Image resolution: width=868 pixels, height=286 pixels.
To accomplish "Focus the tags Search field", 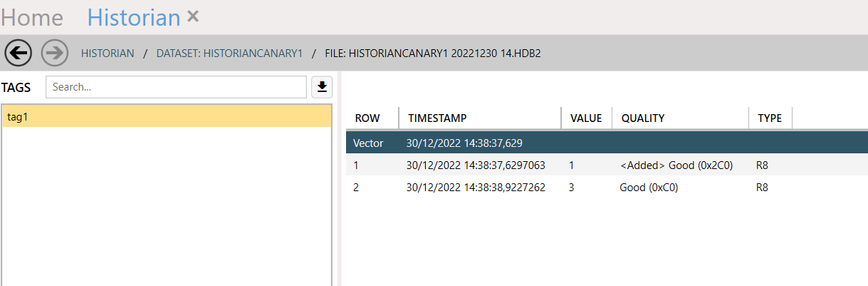I will tap(176, 87).
